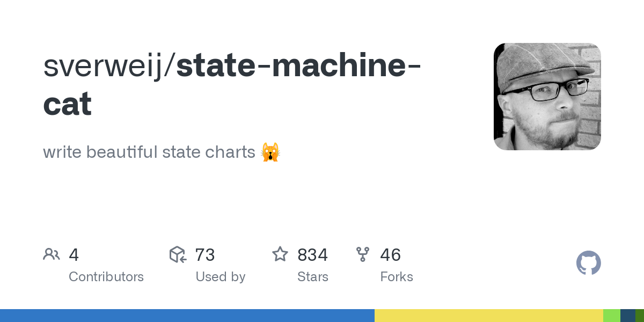Screen dimensions: 644x322
Task: Click the Stars star icon
Action: 280,254
